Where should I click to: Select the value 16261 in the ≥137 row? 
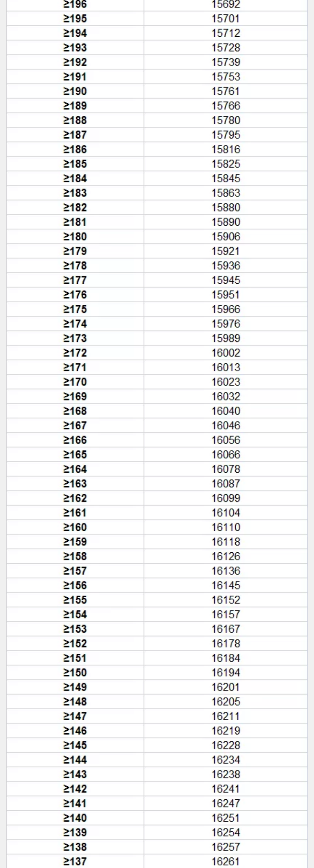pyautogui.click(x=226, y=861)
